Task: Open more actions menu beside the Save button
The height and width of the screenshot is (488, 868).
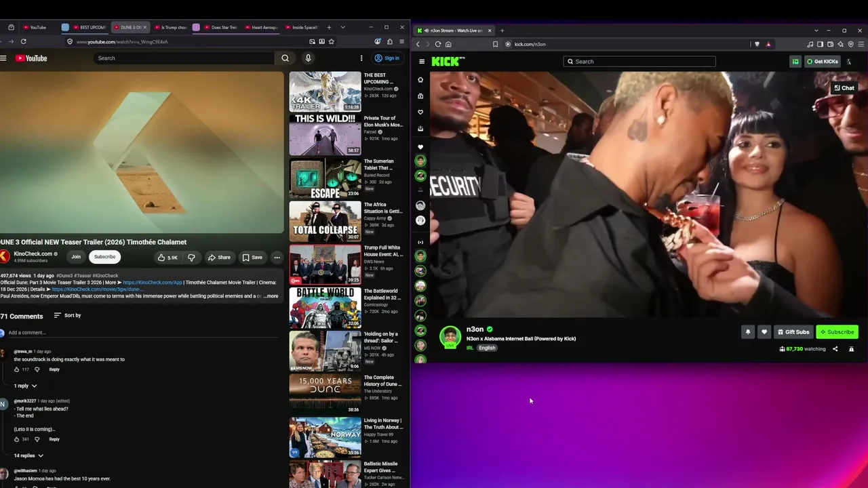Action: (x=277, y=258)
